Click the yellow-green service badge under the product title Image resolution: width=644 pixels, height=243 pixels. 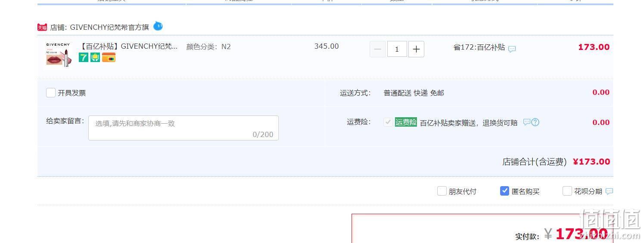coord(95,57)
